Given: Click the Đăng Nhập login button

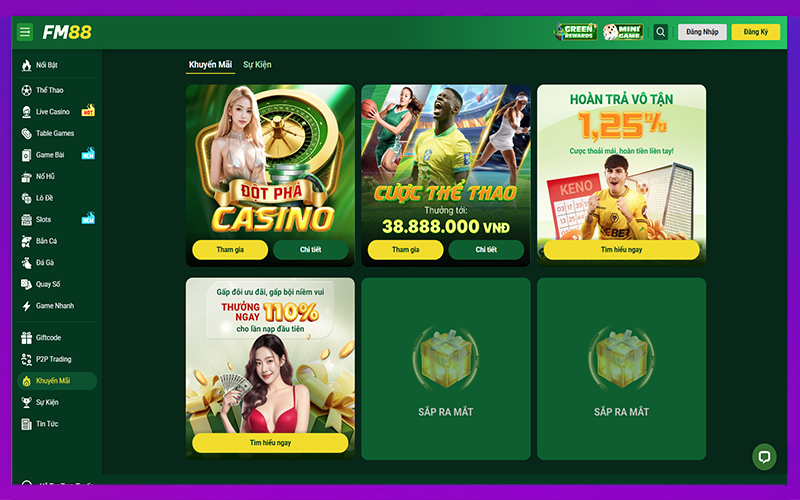Looking at the screenshot, I should (x=702, y=32).
